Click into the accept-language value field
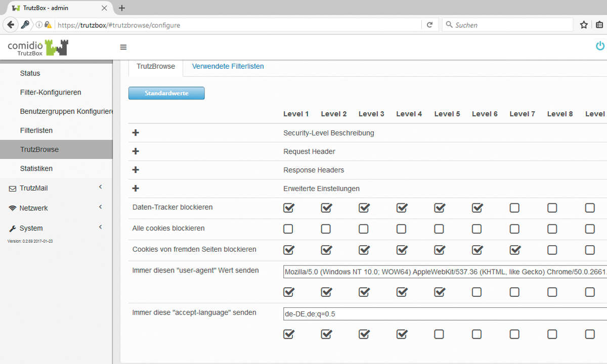 pyautogui.click(x=445, y=314)
